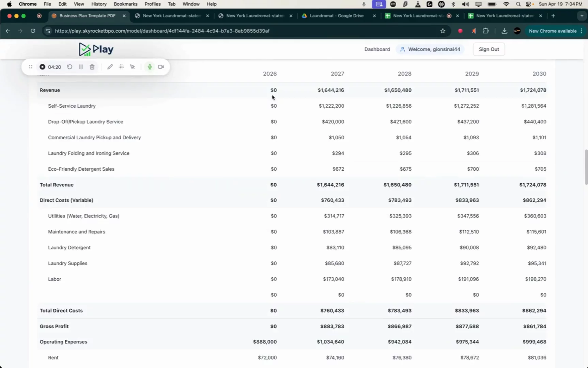Select the pencil draw tool in recorder
This screenshot has width=588, height=368.
(x=110, y=67)
